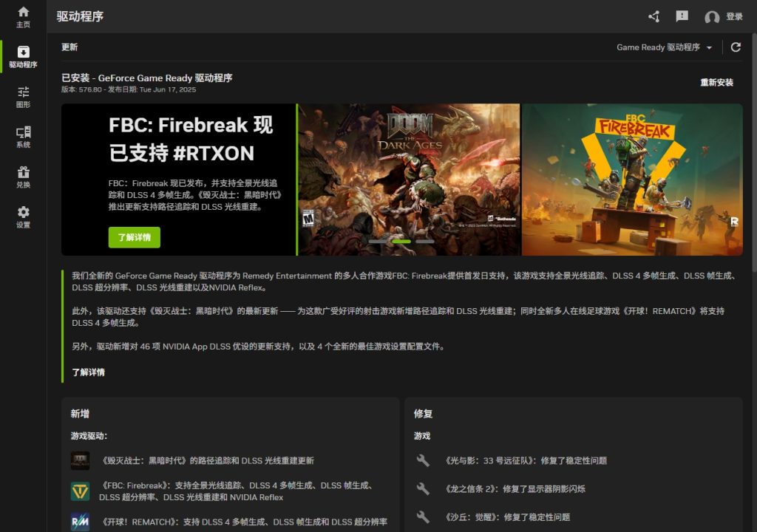757x532 pixels.
Task: Click the 《FBC: Firebreak》 full ray tracing entry text
Action: [236, 491]
